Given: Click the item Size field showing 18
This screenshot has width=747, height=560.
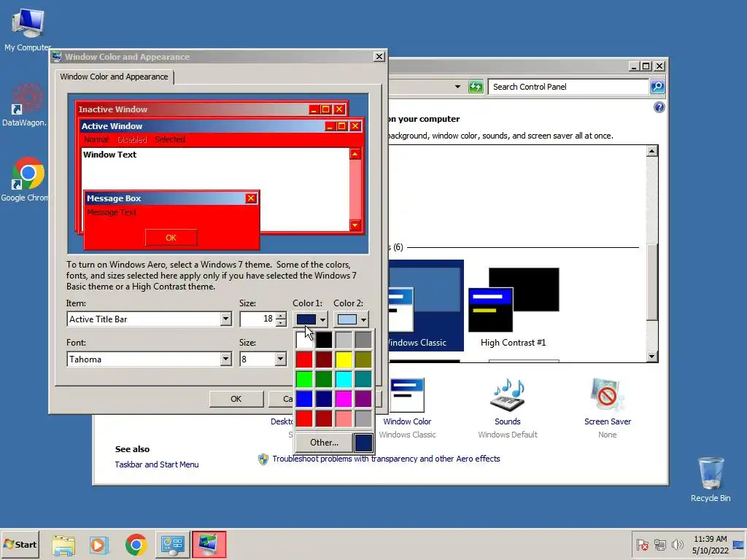Looking at the screenshot, I should (x=258, y=319).
